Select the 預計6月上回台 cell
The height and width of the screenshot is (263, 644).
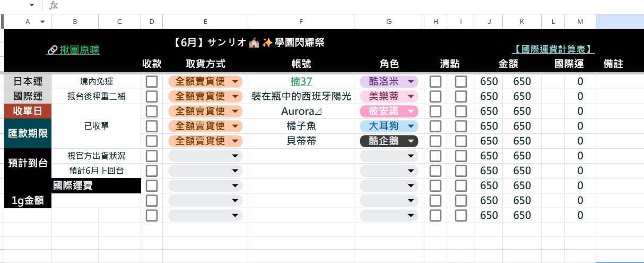pos(96,171)
